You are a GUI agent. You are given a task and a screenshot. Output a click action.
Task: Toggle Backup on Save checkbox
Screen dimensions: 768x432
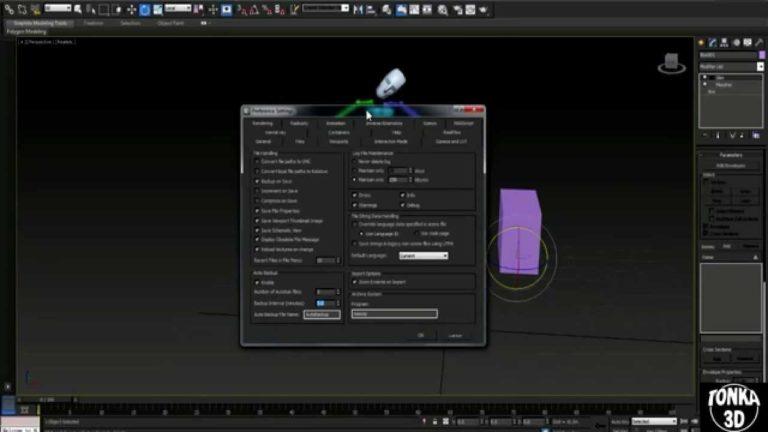tap(257, 181)
